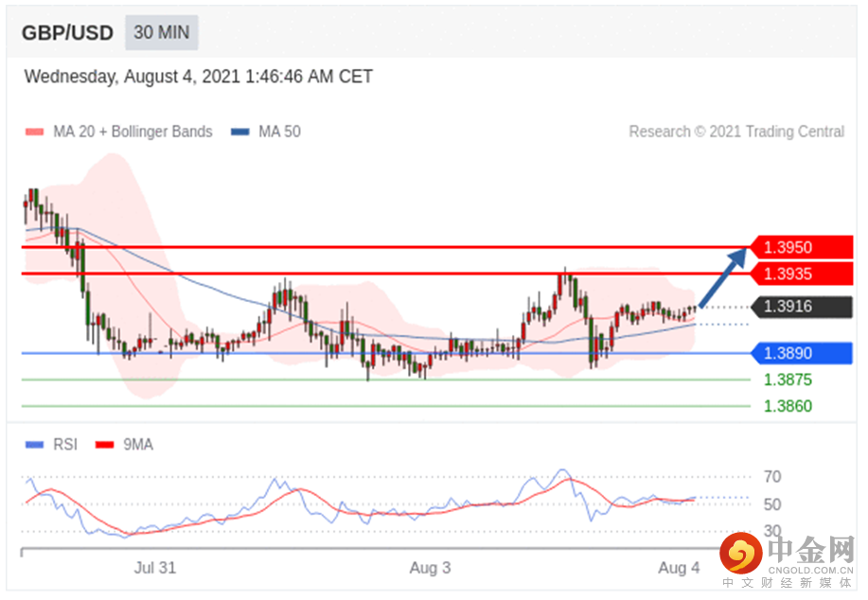Image resolution: width=868 pixels, height=600 pixels.
Task: Toggle the 9MA legend entry
Action: (125, 445)
